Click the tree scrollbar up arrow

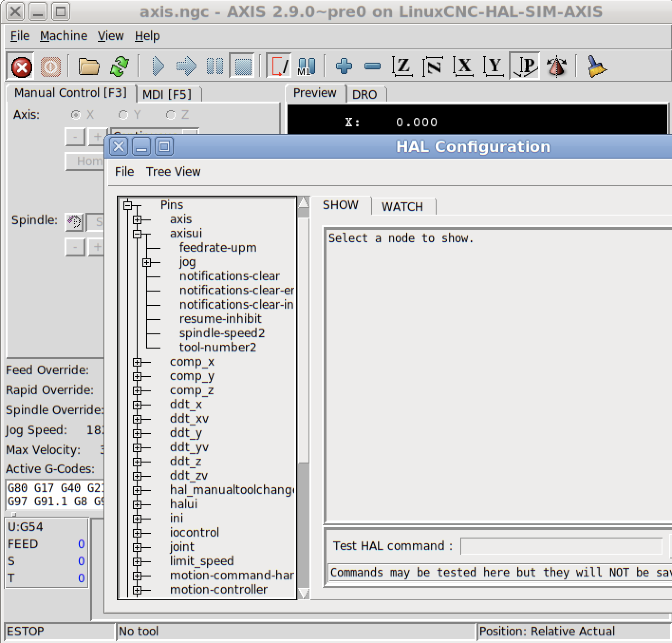(x=303, y=203)
